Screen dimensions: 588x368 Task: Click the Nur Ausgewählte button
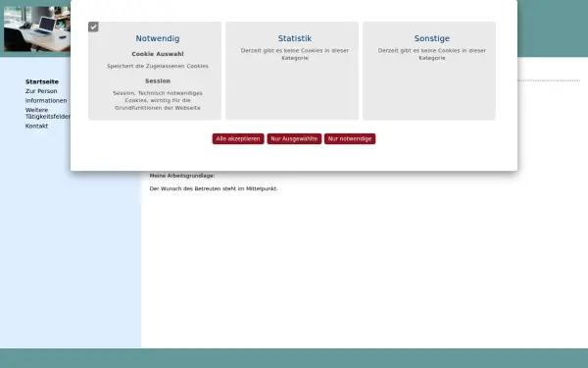pos(294,138)
